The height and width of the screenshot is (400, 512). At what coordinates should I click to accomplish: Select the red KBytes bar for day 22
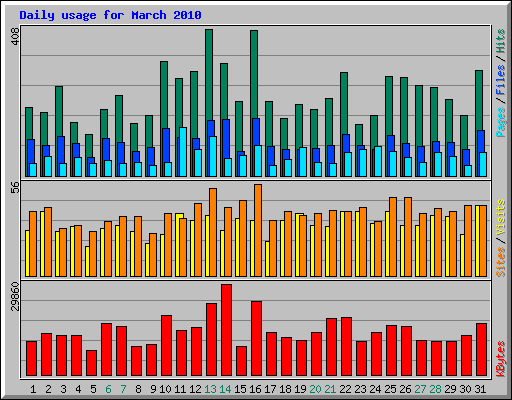[x=346, y=347]
